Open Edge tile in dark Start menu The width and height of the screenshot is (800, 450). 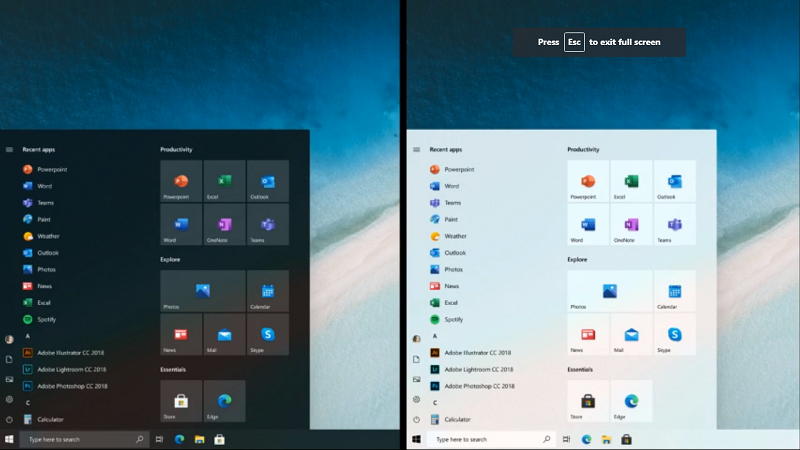click(224, 401)
